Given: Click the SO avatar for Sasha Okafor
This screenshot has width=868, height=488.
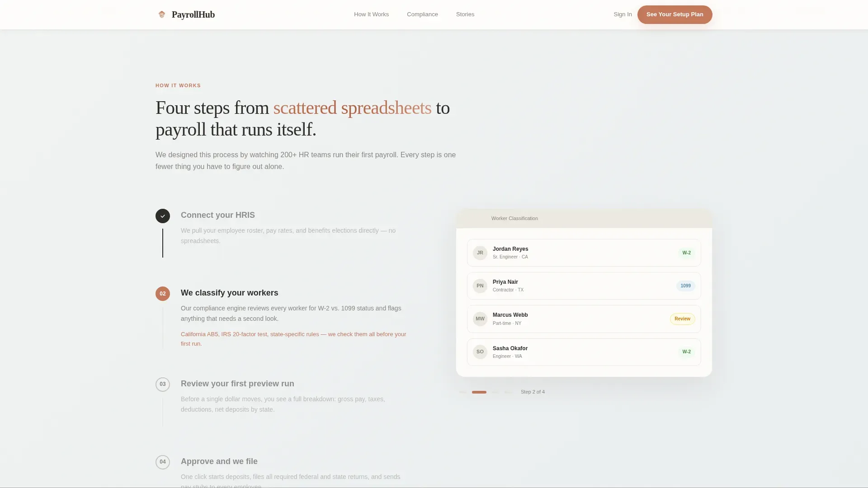Looking at the screenshot, I should tap(480, 352).
